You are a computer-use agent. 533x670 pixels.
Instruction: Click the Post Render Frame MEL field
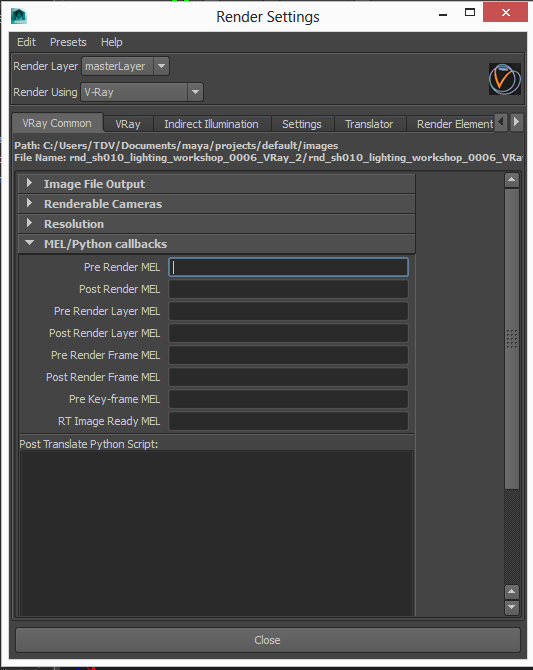(x=289, y=377)
